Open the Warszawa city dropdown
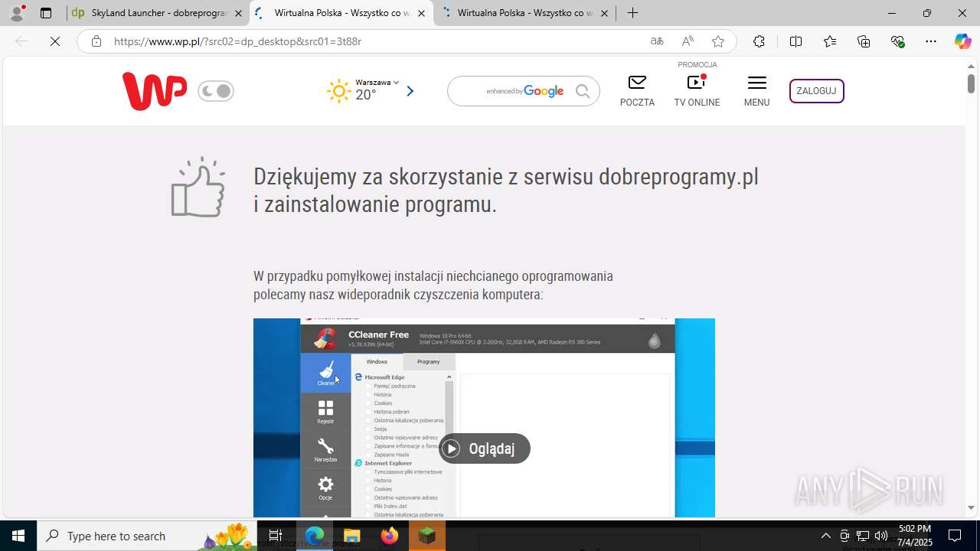 (377, 82)
